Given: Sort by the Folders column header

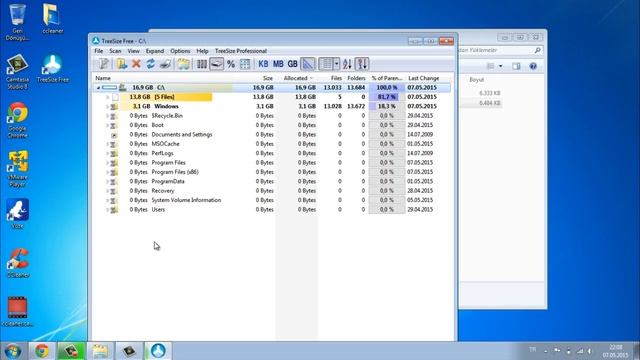Looking at the screenshot, I should tap(356, 78).
